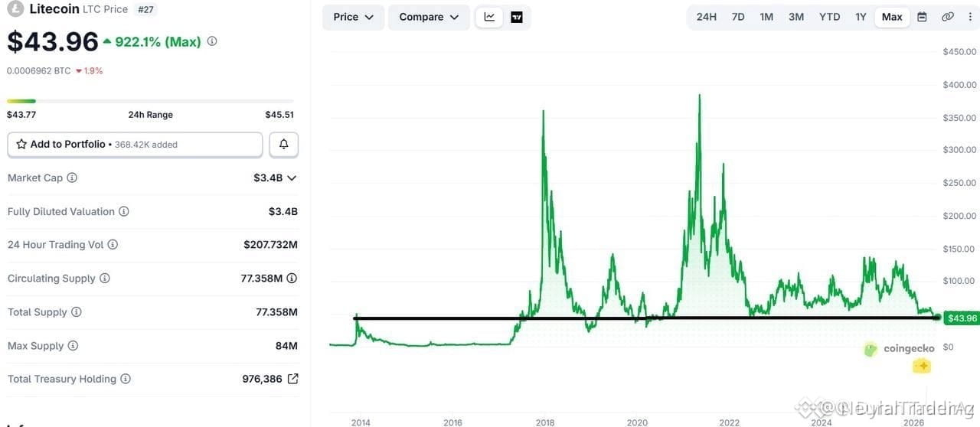The height and width of the screenshot is (427, 980).
Task: Select the 1M time range
Action: click(766, 17)
